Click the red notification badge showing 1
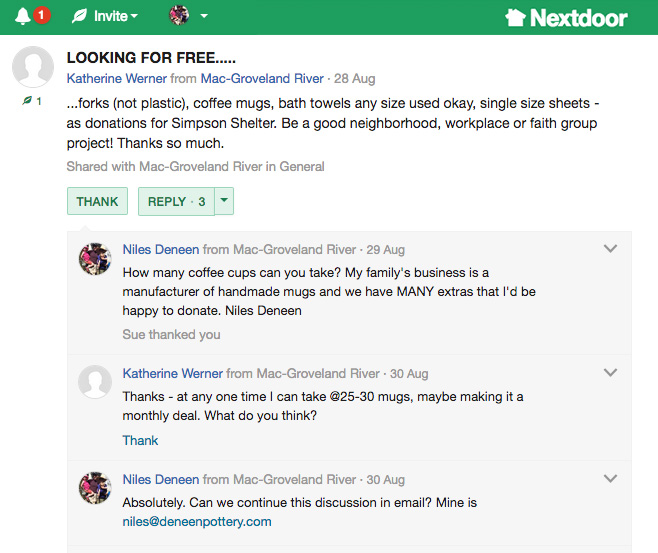The height and width of the screenshot is (553, 658). [41, 16]
